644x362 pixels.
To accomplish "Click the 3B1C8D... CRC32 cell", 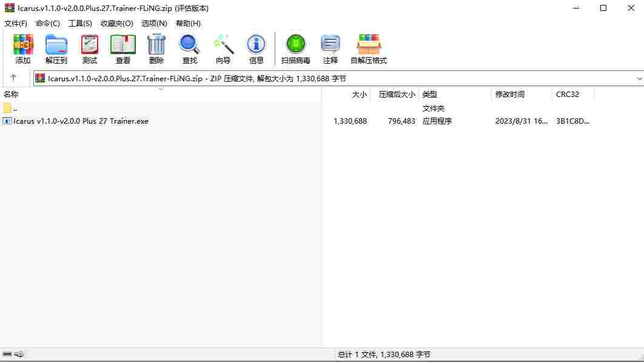I will coord(572,121).
